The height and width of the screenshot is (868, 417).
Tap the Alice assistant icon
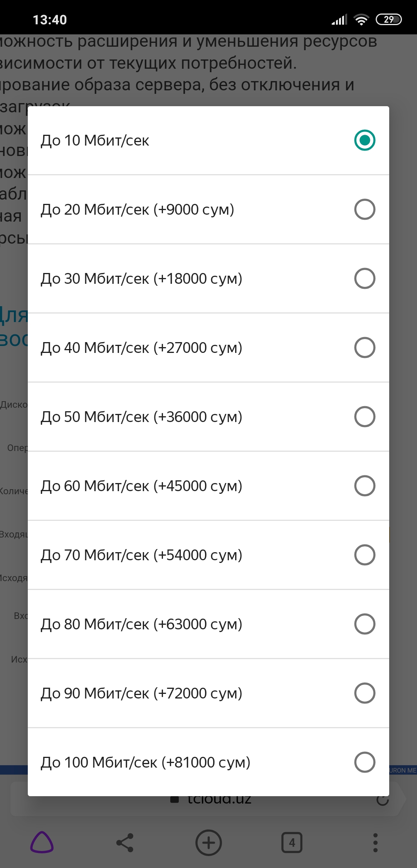pos(42,843)
